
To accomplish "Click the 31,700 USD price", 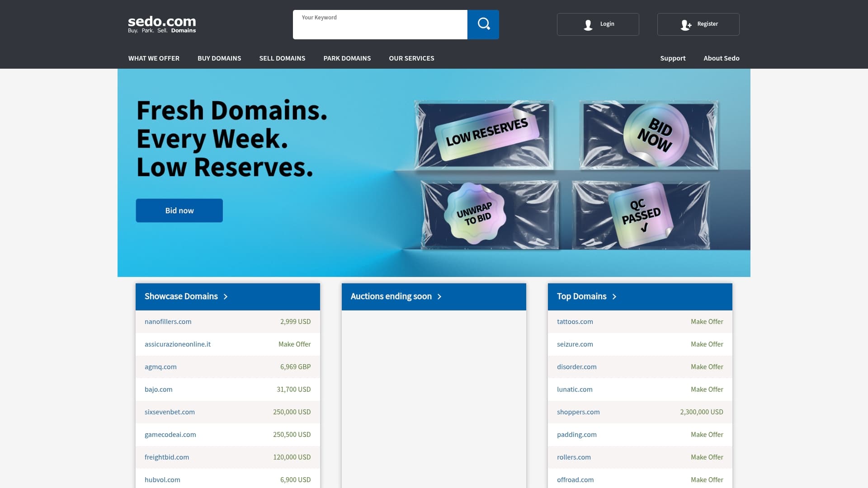I will tap(294, 389).
